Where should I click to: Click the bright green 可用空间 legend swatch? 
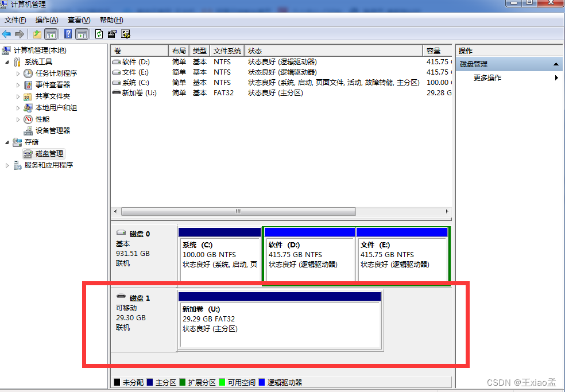pyautogui.click(x=222, y=382)
